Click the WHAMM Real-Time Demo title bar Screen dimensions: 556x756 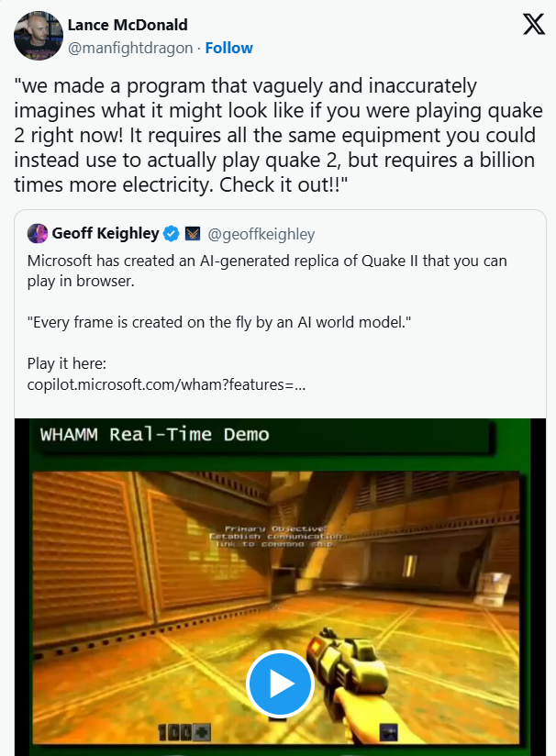pyautogui.click(x=262, y=435)
